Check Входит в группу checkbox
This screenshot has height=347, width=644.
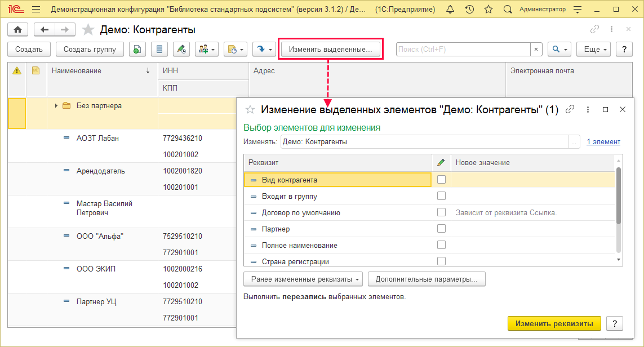pos(441,196)
